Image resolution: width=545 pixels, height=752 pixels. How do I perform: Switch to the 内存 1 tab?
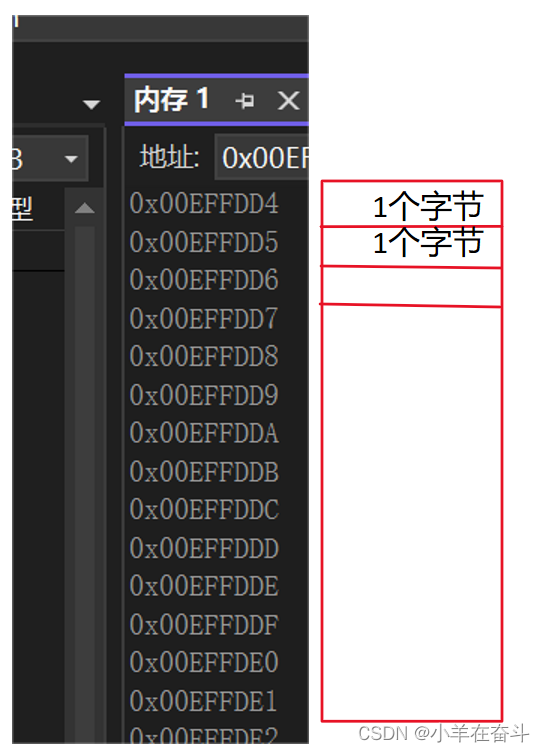click(171, 100)
